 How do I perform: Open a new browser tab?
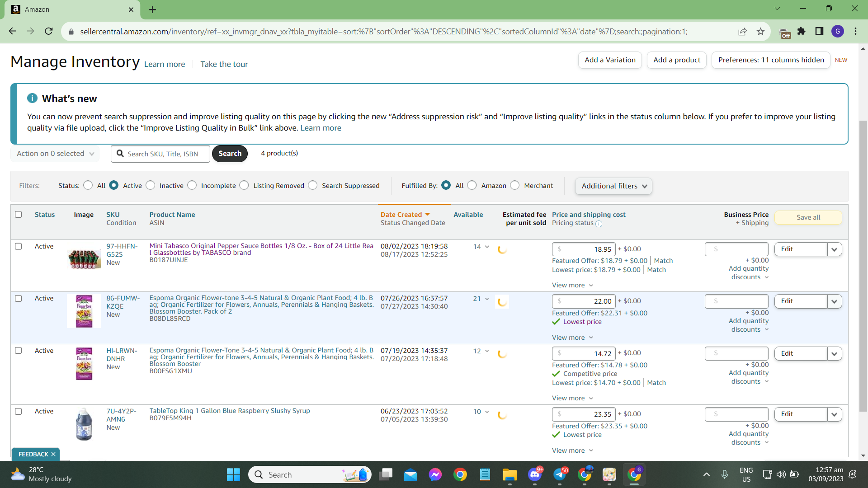[152, 9]
